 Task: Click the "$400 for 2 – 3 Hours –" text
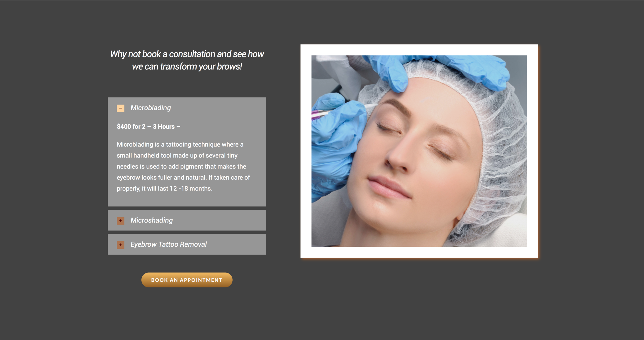coord(148,127)
